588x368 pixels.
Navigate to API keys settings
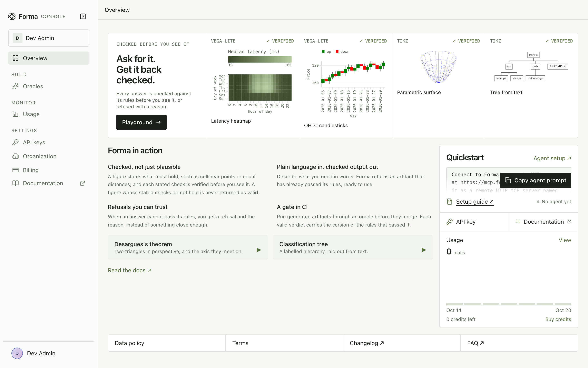click(49, 142)
